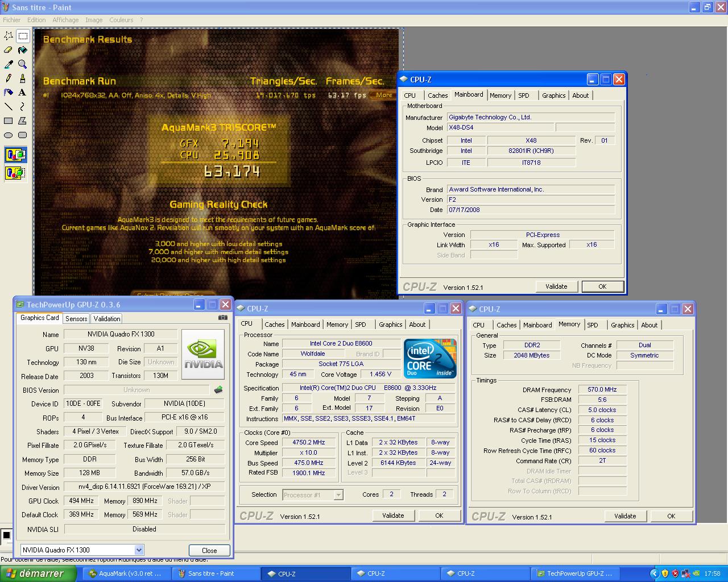Select the Brush tool in Paint
This screenshot has width=728, height=582.
click(x=23, y=78)
